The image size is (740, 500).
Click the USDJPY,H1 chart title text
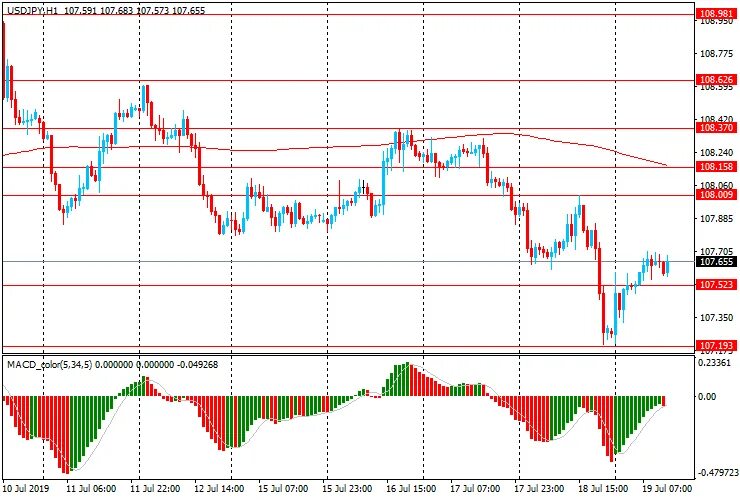tap(33, 10)
